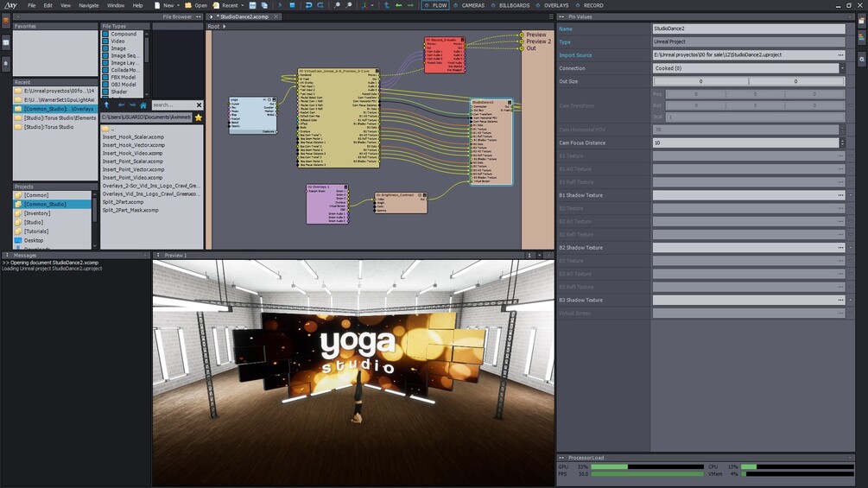
Task: Click the up-folder arrow in the File Browser
Action: 107,105
